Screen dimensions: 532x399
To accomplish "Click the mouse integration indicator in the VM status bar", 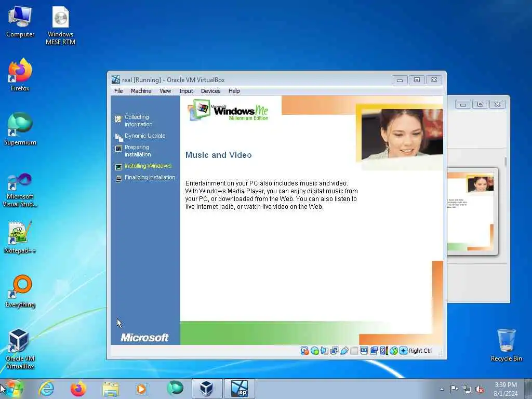I will click(x=393, y=351).
